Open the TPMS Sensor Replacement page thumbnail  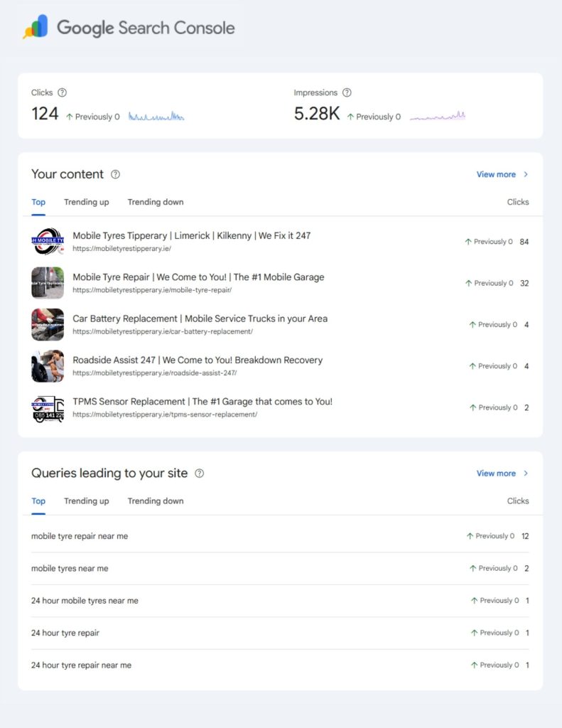pos(48,407)
